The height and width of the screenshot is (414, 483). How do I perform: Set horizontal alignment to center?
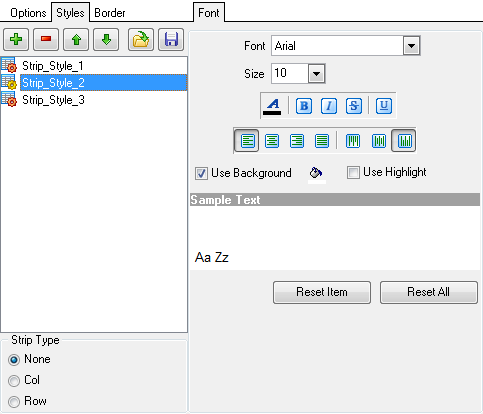[x=272, y=141]
